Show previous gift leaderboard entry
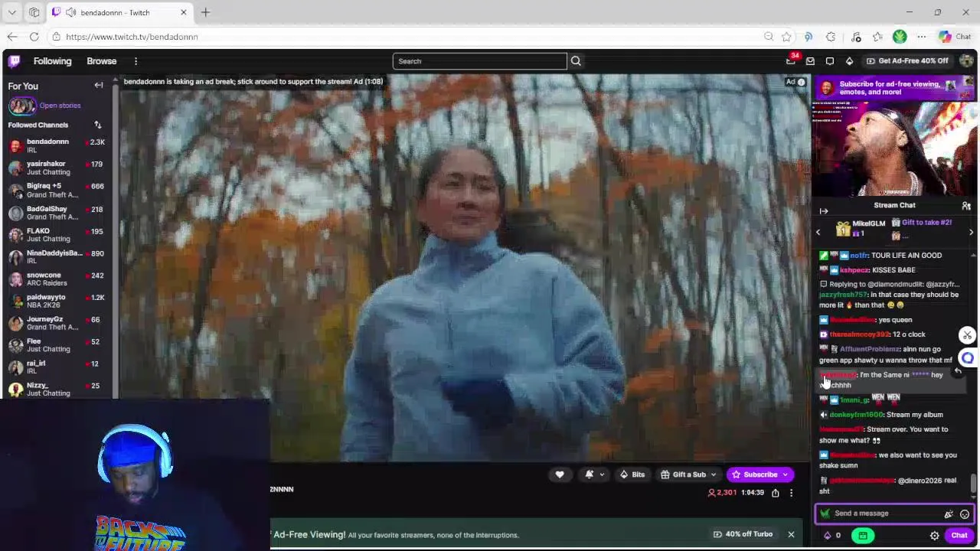980x551 pixels. pyautogui.click(x=818, y=232)
